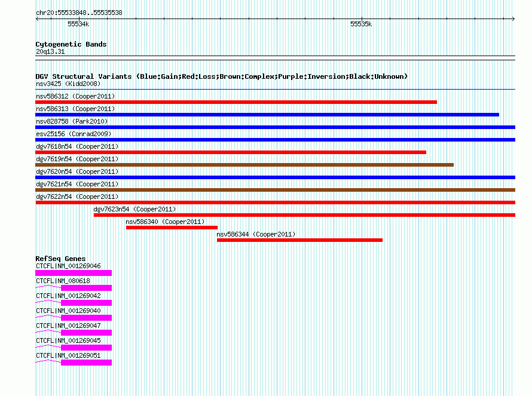Click the Cytogenetic Bands track title
This screenshot has height=396, width=532.
point(71,44)
